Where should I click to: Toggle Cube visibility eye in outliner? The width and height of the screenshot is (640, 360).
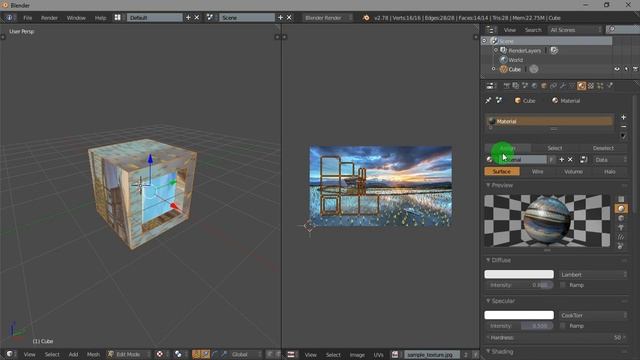tap(617, 69)
